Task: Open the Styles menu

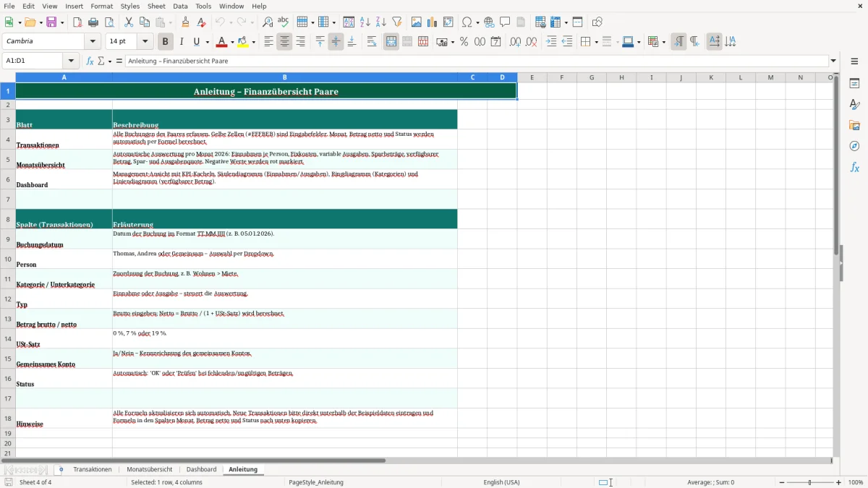Action: (130, 6)
